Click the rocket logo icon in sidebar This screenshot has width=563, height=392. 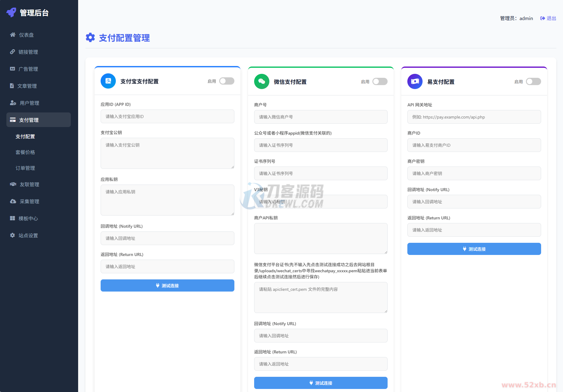click(x=11, y=12)
